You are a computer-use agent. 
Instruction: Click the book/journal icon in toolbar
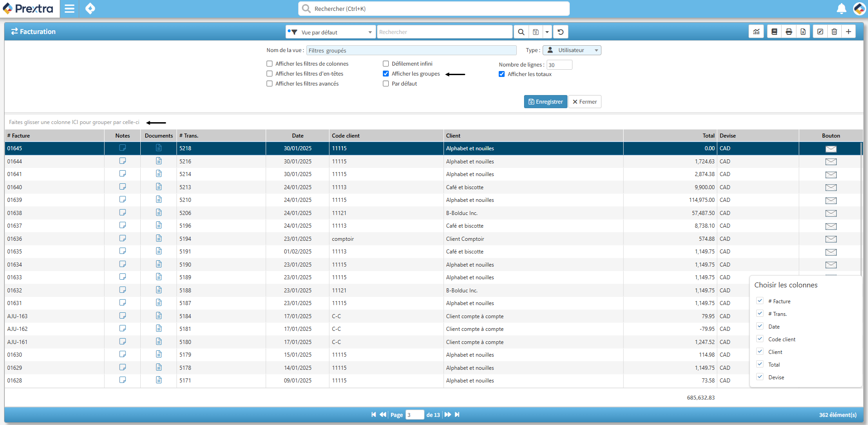click(x=774, y=32)
